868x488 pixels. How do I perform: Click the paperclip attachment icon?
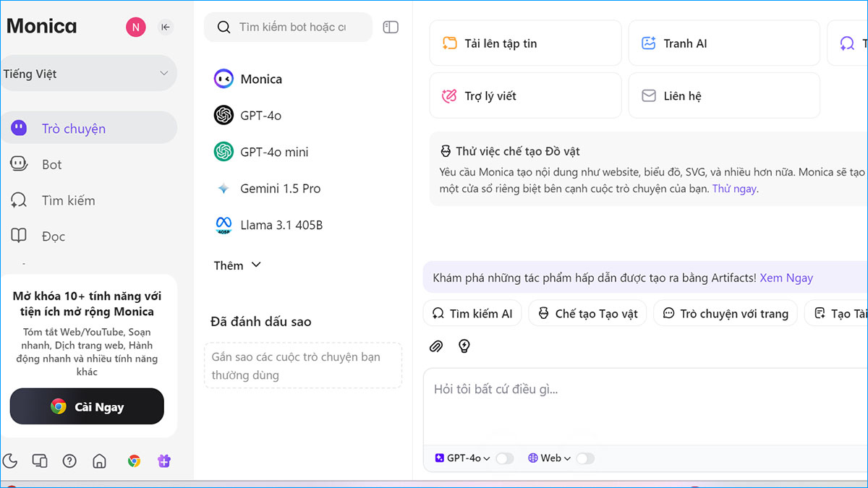coord(435,346)
